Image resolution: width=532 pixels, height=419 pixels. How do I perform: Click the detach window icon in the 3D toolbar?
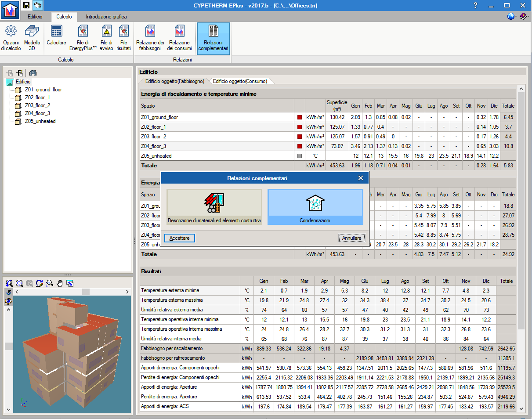[x=70, y=283]
